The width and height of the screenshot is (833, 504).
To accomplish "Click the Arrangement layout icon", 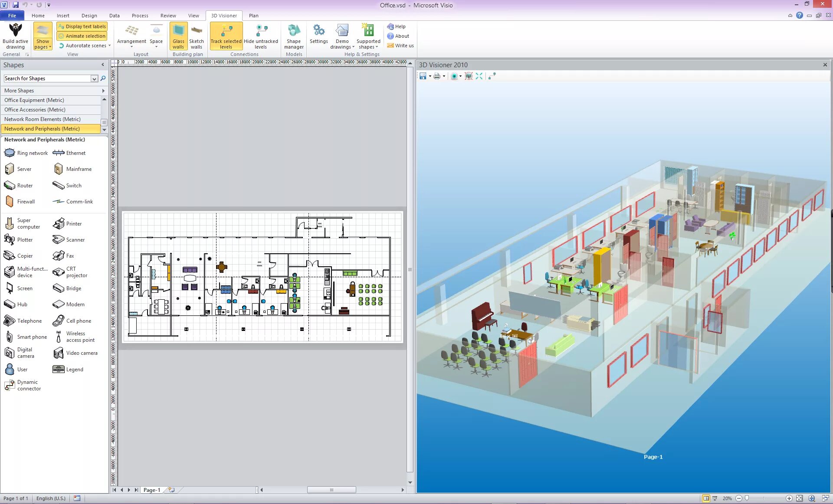I will point(131,36).
